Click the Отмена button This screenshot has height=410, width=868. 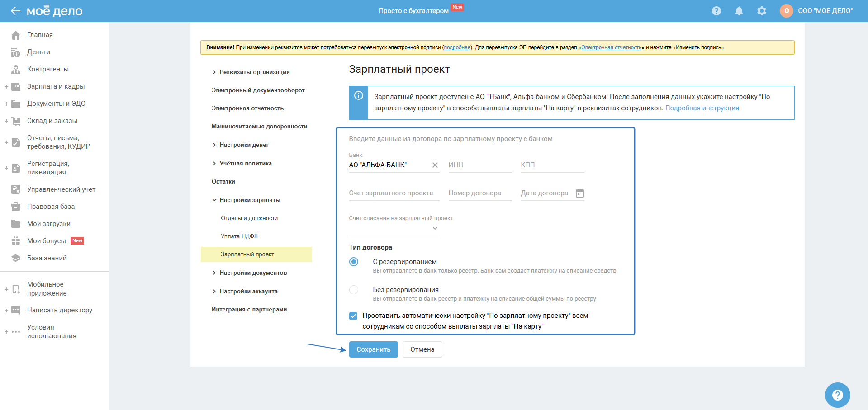[422, 349]
